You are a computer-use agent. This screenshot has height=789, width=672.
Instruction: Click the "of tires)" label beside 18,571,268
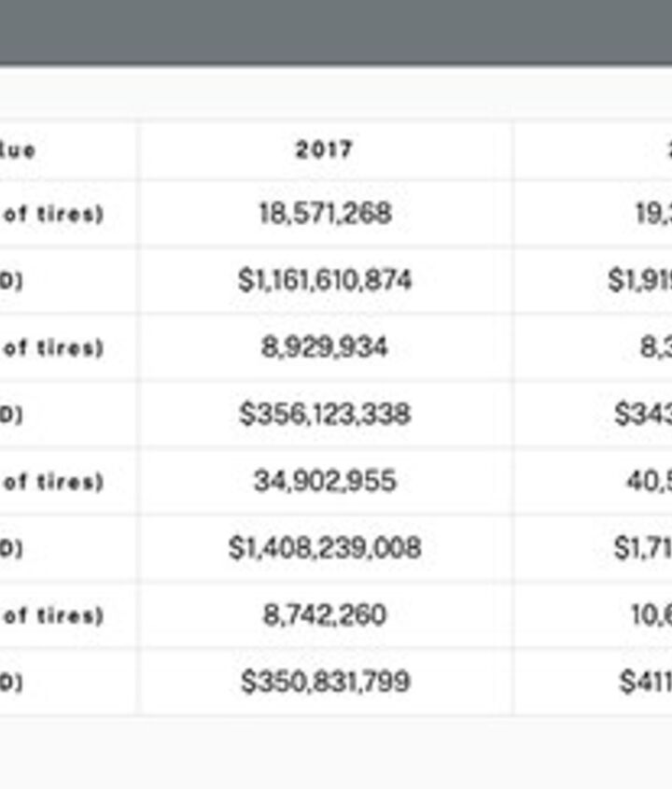tap(53, 214)
